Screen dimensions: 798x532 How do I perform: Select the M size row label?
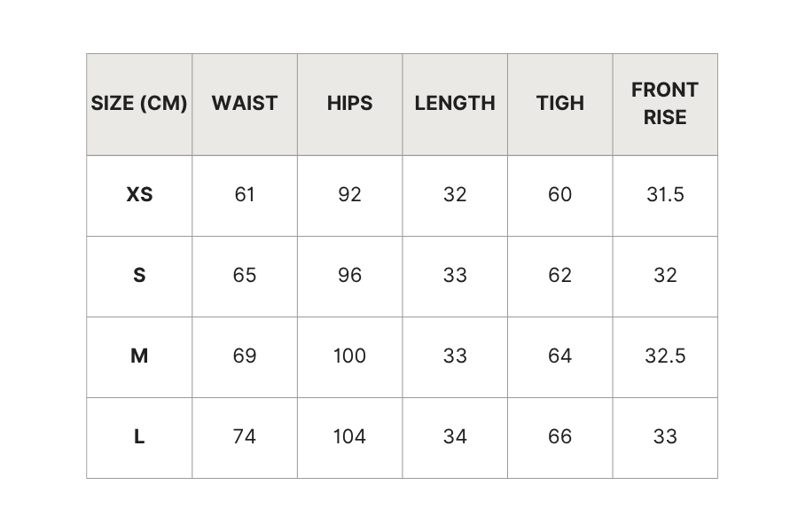(x=139, y=356)
